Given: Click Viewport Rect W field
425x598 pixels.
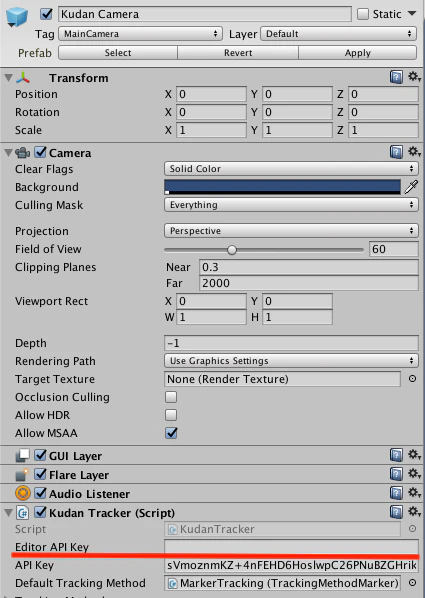Looking at the screenshot, I should coord(211,317).
